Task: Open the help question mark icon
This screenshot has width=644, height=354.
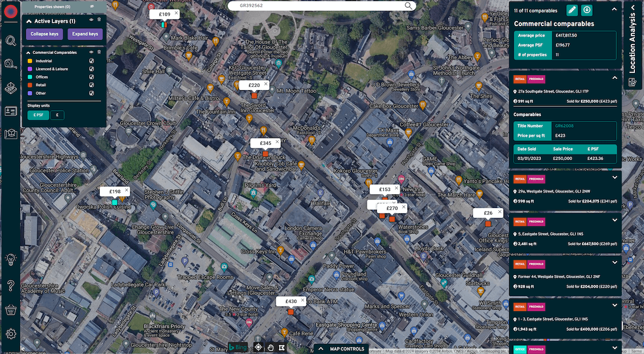Action: tap(11, 286)
